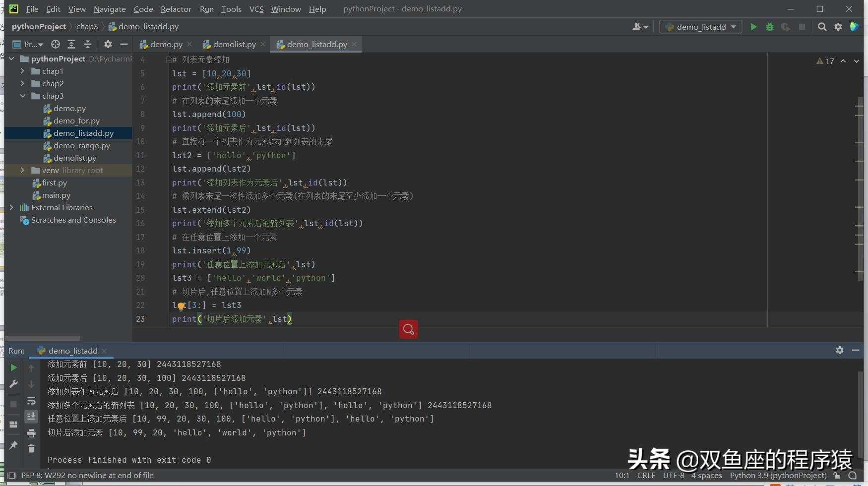This screenshot has height=486, width=868.
Task: Jump to previous highlighted error arrow
Action: [843, 61]
